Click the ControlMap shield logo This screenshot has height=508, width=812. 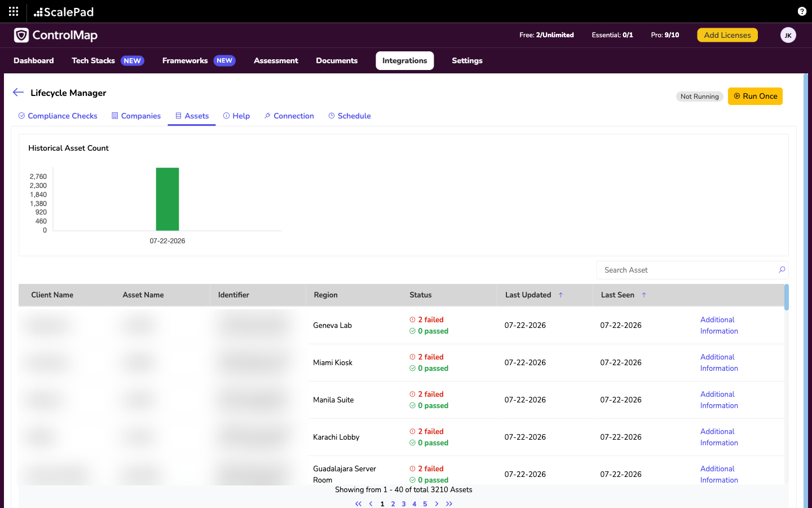coord(21,35)
